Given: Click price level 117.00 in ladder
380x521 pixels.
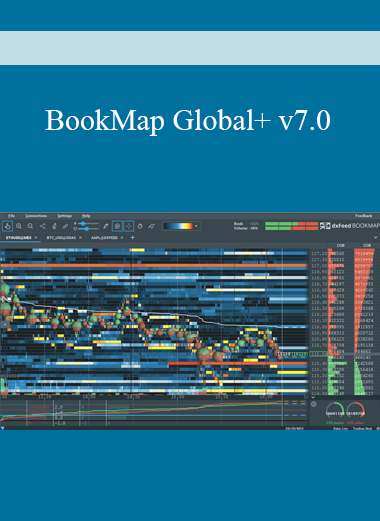Looking at the screenshot, I should coord(319,266).
